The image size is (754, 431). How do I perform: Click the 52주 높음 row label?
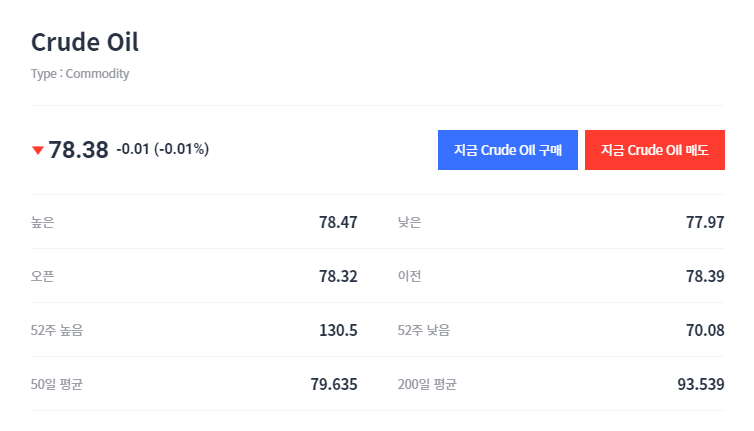point(57,330)
